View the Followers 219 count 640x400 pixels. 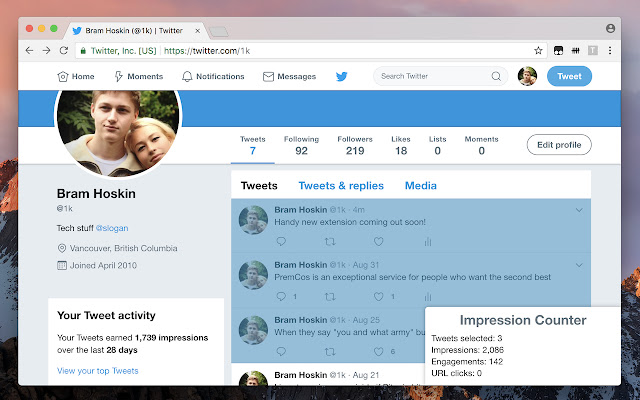tap(355, 145)
